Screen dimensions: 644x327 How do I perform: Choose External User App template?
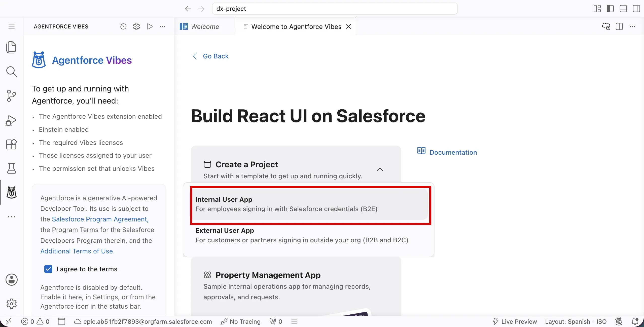(x=311, y=235)
